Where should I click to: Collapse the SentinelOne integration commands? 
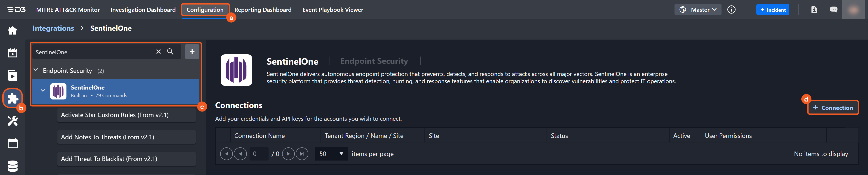tap(43, 90)
